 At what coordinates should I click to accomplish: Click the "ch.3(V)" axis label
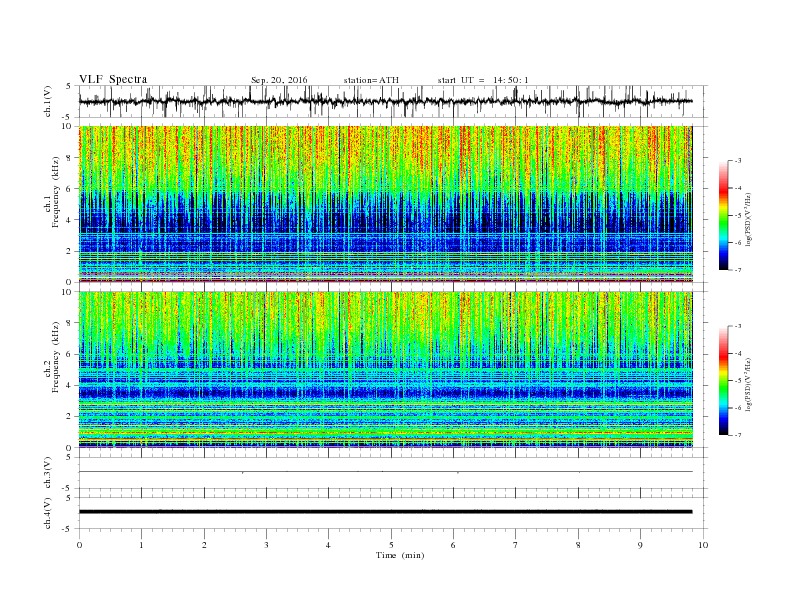(x=48, y=473)
